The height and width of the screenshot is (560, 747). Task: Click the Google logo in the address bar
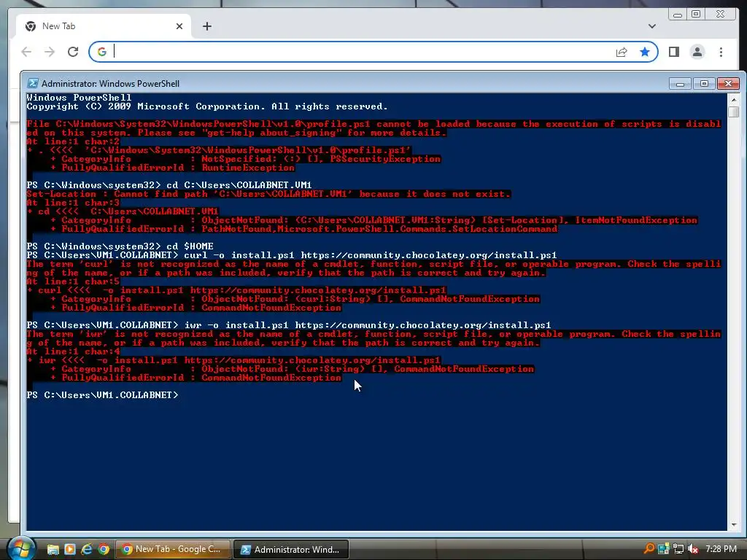tap(102, 52)
